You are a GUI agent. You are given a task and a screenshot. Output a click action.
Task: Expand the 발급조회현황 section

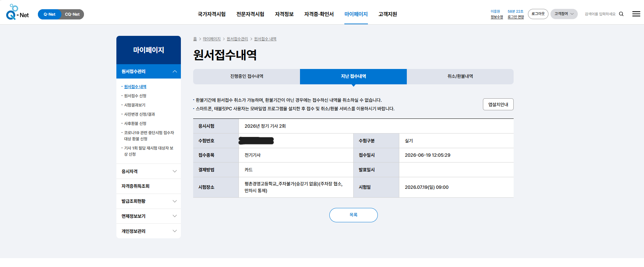click(148, 201)
